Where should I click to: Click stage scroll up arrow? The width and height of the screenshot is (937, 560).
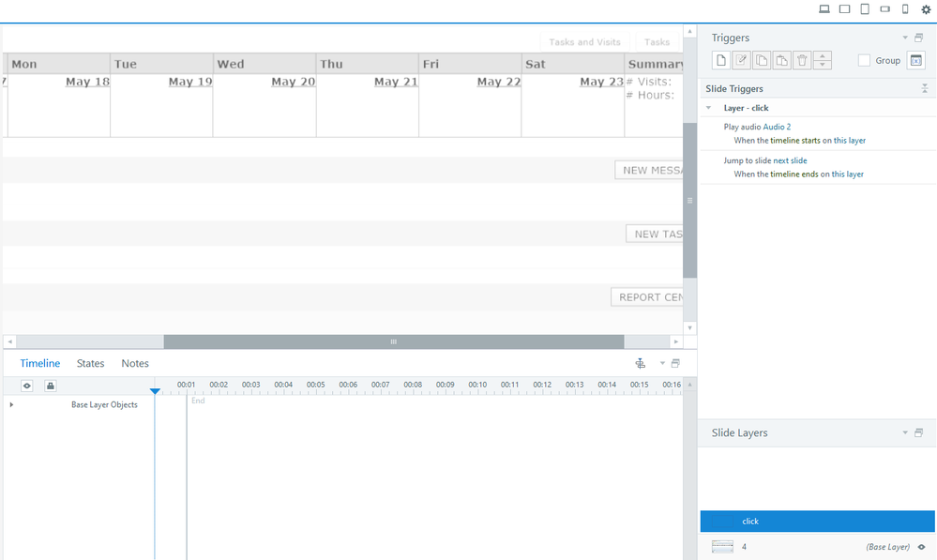click(689, 31)
